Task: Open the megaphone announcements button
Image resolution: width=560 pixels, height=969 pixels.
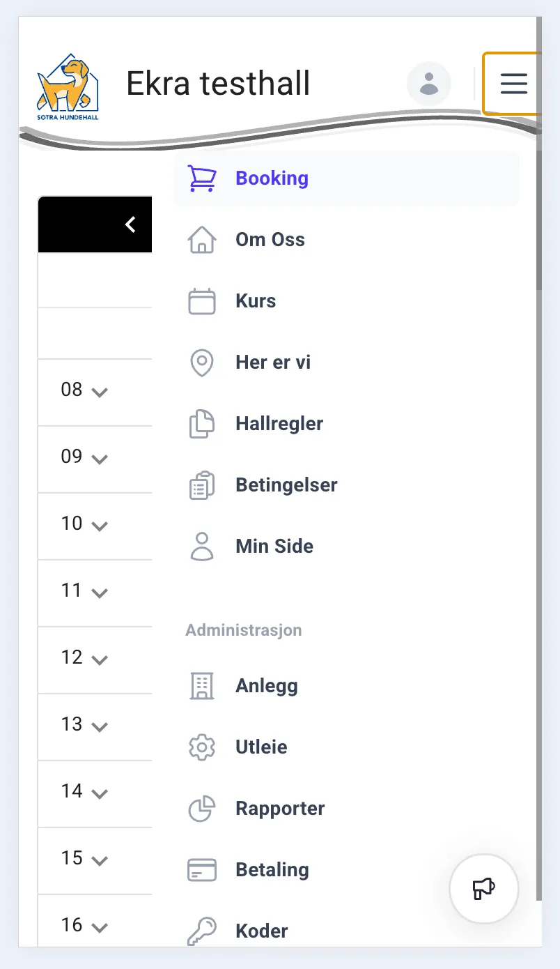Action: pyautogui.click(x=484, y=889)
